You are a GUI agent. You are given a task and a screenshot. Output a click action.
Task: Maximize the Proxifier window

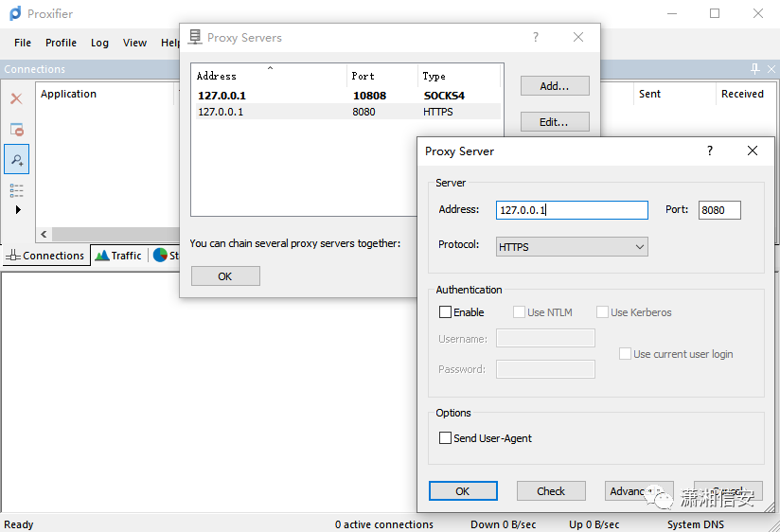[x=715, y=13]
